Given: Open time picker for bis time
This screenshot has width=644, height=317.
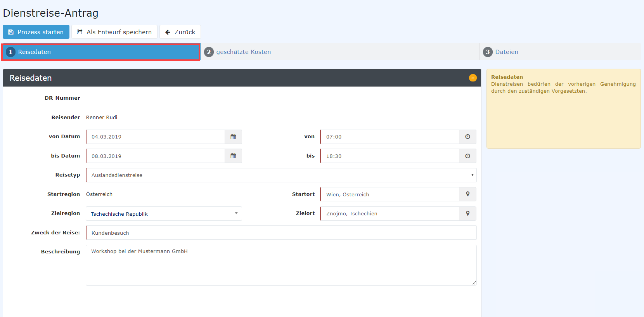Looking at the screenshot, I should pyautogui.click(x=467, y=156).
